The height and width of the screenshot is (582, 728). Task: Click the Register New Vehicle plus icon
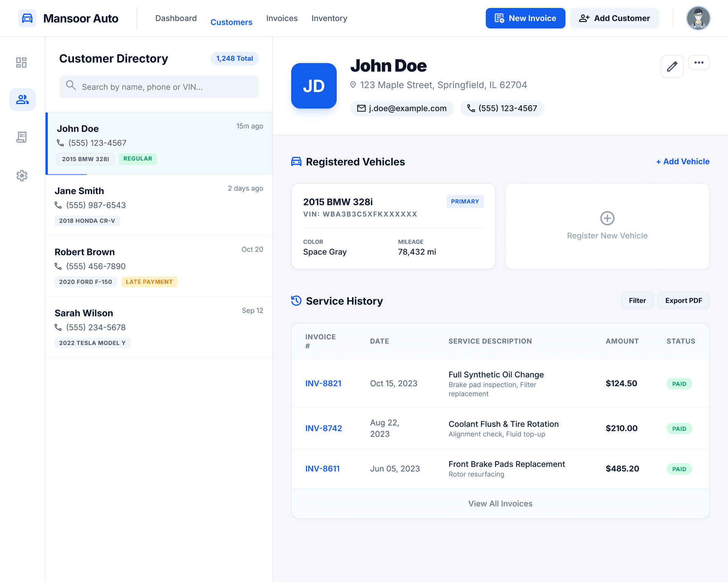[x=607, y=218]
